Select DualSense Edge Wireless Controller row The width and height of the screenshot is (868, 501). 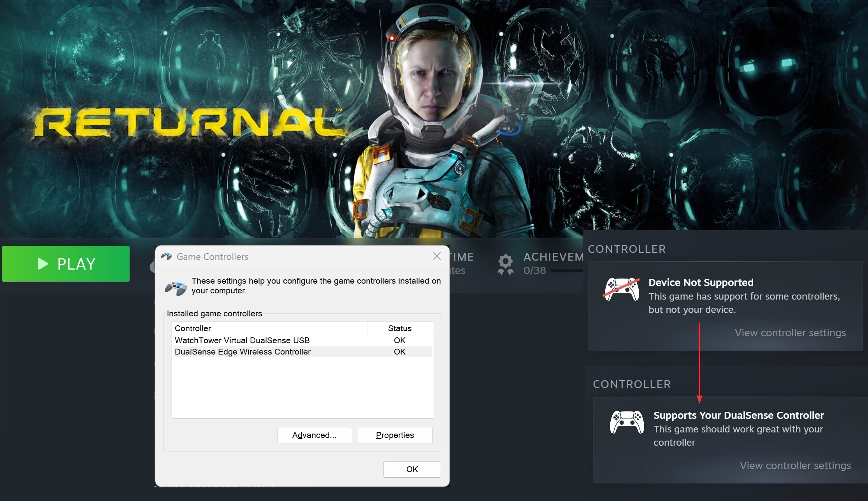click(242, 351)
